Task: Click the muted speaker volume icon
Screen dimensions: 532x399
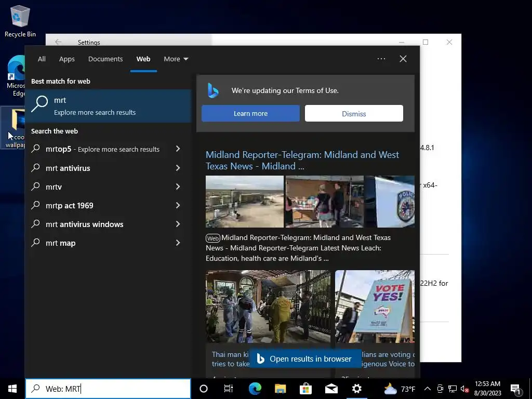Action: 464,389
